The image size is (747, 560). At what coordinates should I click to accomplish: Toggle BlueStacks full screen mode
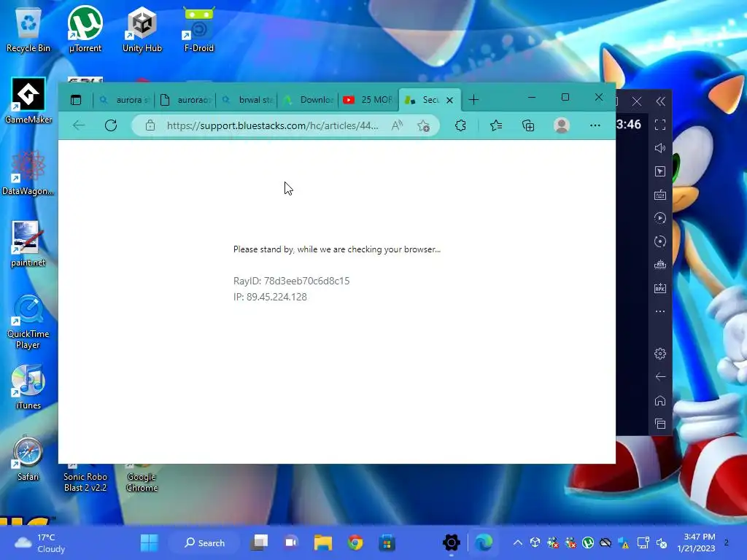[660, 125]
